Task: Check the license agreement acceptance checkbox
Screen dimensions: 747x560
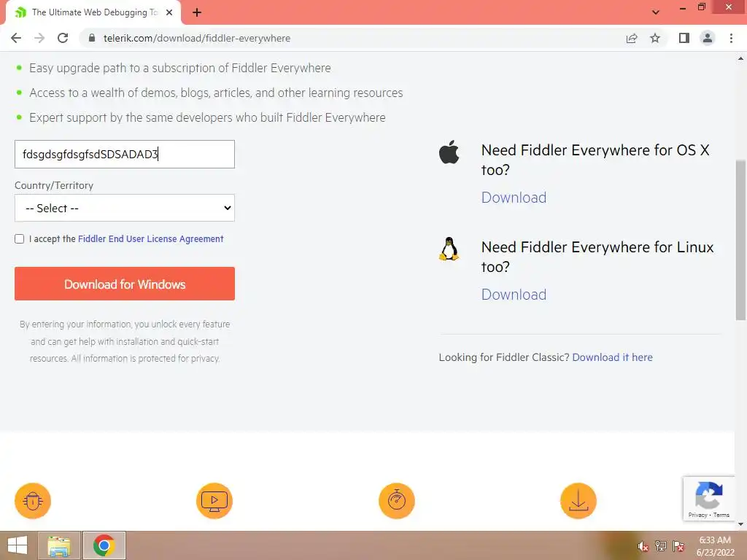Action: click(x=20, y=239)
